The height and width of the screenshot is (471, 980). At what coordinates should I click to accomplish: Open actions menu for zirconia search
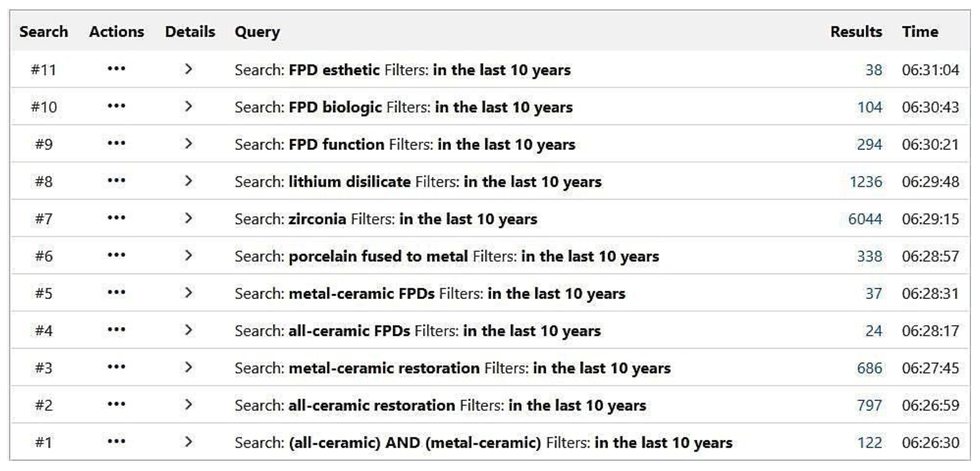coord(117,218)
